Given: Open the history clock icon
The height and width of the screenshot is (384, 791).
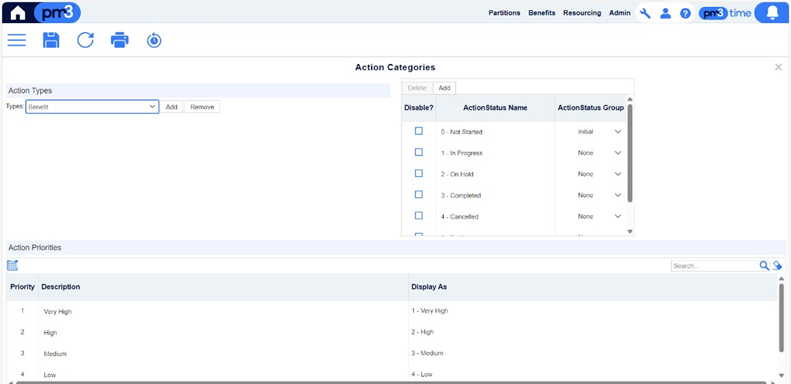Looking at the screenshot, I should point(154,40).
